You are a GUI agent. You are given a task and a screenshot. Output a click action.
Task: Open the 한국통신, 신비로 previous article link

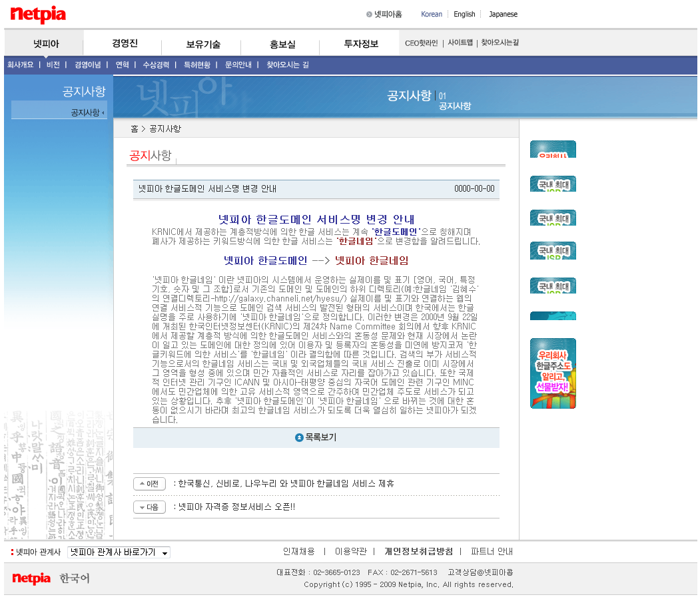[286, 484]
